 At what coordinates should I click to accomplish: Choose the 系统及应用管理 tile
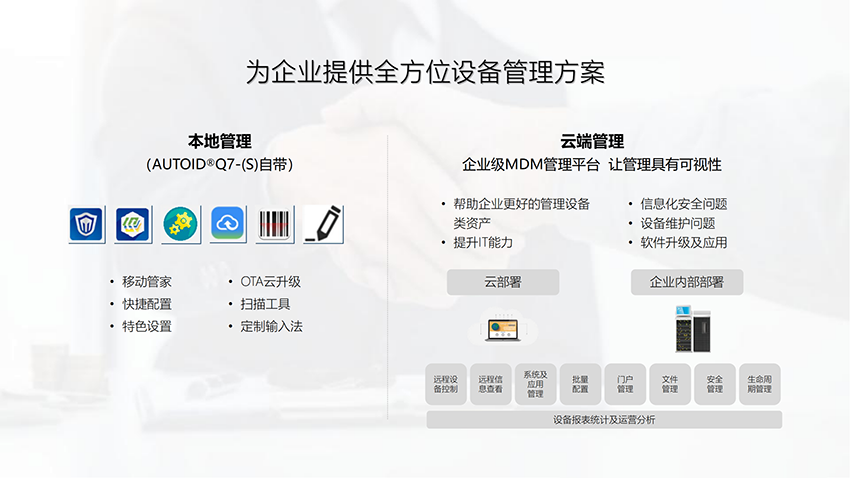(535, 384)
